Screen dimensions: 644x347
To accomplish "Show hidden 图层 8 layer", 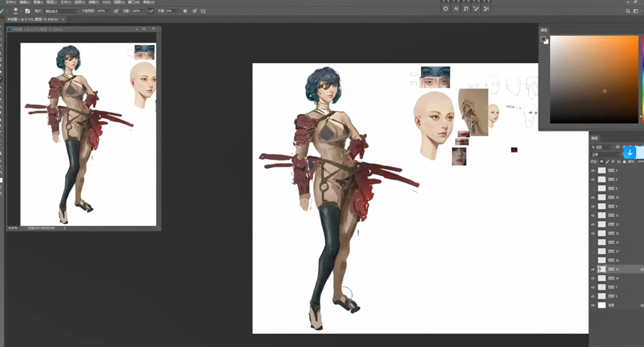I will pyautogui.click(x=593, y=188).
